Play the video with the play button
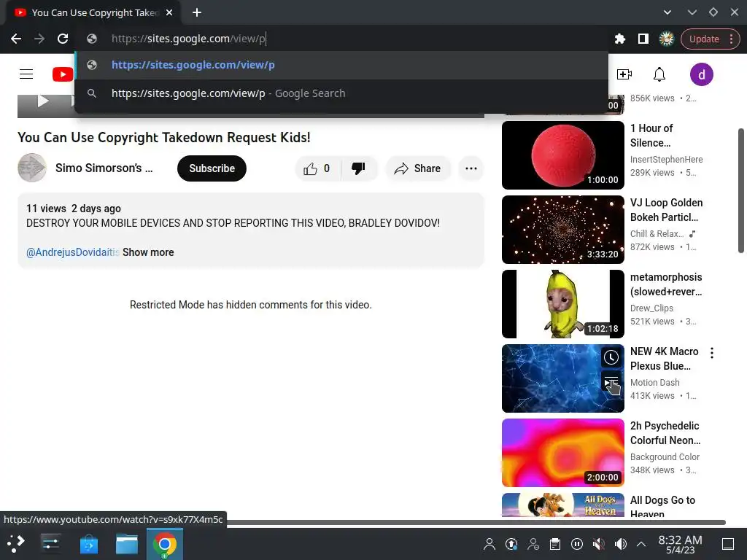The height and width of the screenshot is (560, 747). click(x=43, y=101)
